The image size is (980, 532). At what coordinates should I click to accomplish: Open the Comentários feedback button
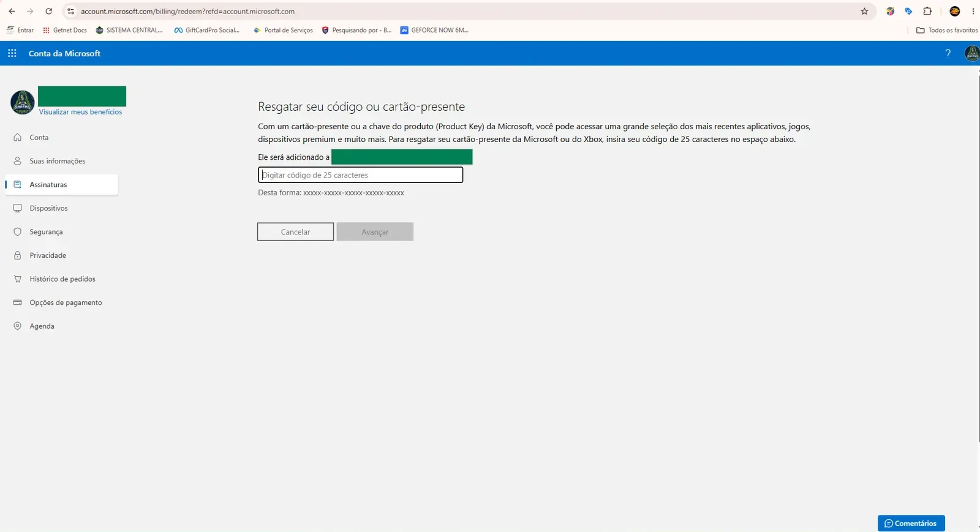911,523
